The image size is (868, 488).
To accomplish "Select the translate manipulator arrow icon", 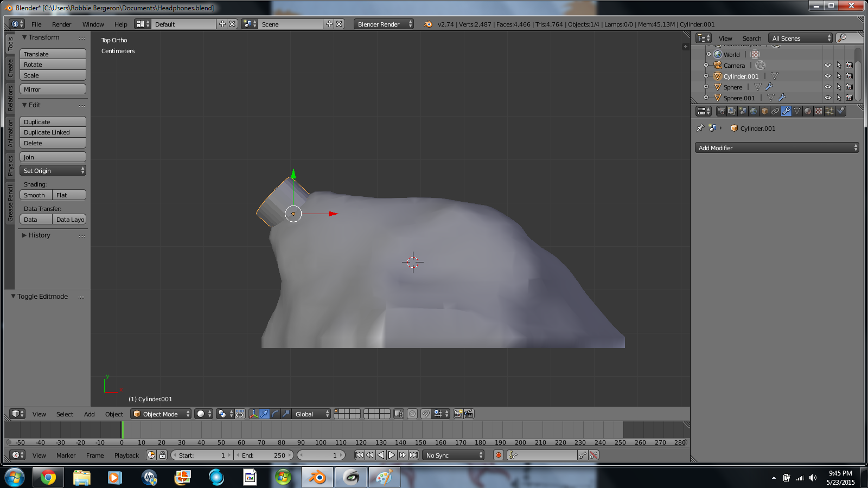I will pyautogui.click(x=264, y=414).
